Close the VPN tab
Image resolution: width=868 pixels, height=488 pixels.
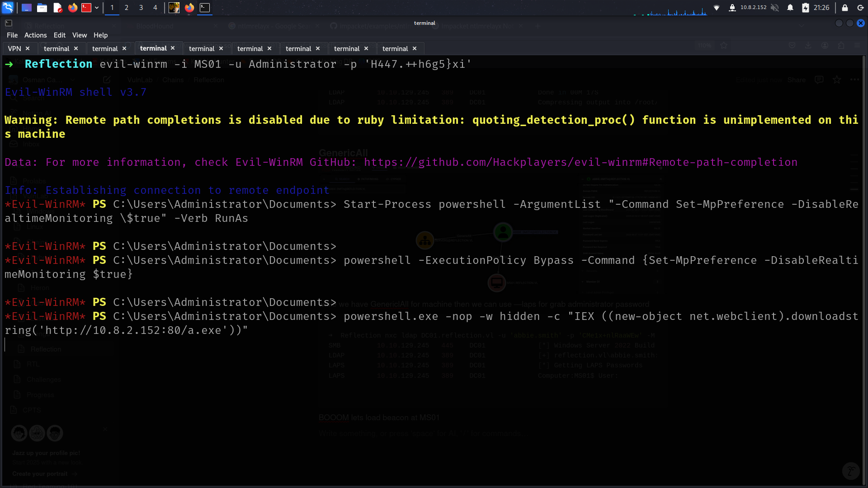tap(28, 48)
